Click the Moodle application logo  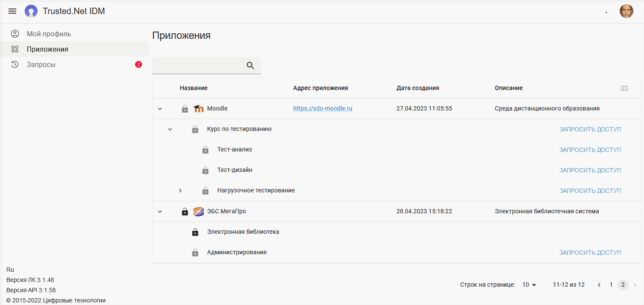coord(199,109)
